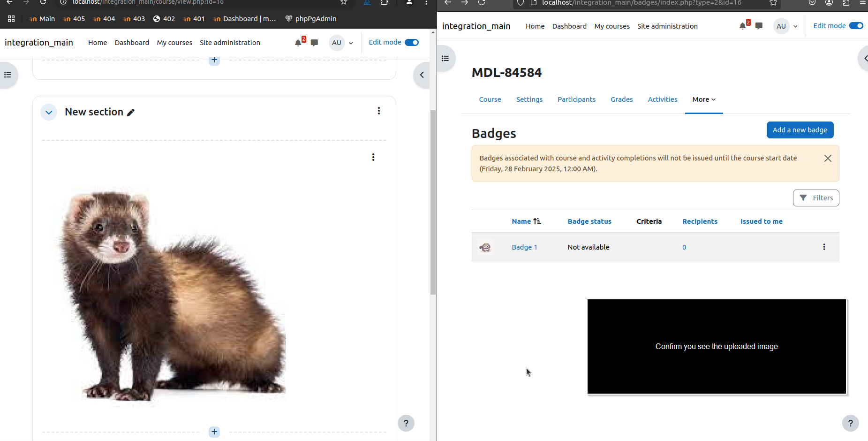Viewport: 868px width, 441px height.
Task: Open phpPgAdmin bookmark
Action: (310, 19)
